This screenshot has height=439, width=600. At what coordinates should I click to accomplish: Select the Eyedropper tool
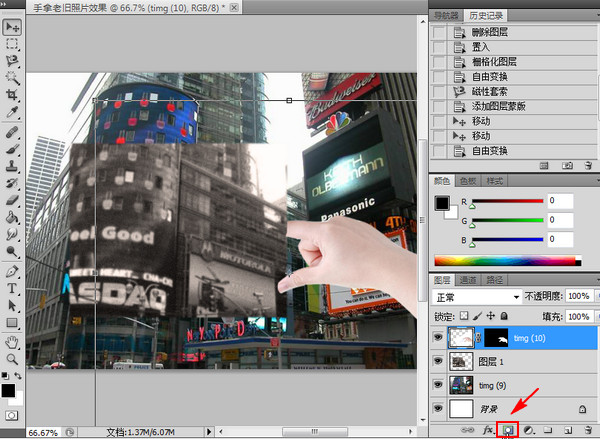pos(12,112)
